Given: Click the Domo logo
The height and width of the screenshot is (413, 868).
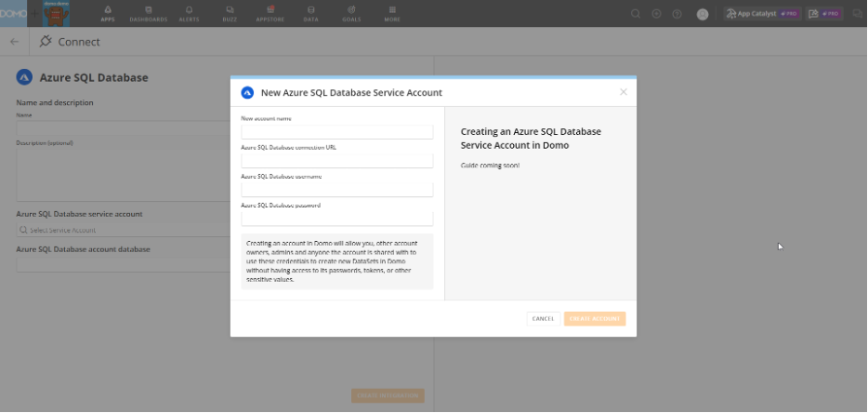Looking at the screenshot, I should 13,13.
